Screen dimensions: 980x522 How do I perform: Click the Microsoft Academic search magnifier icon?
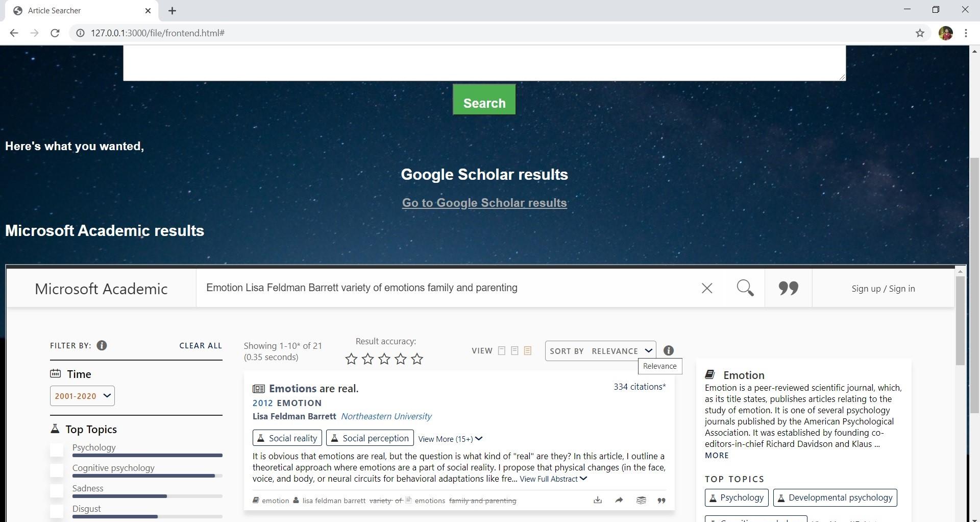745,288
